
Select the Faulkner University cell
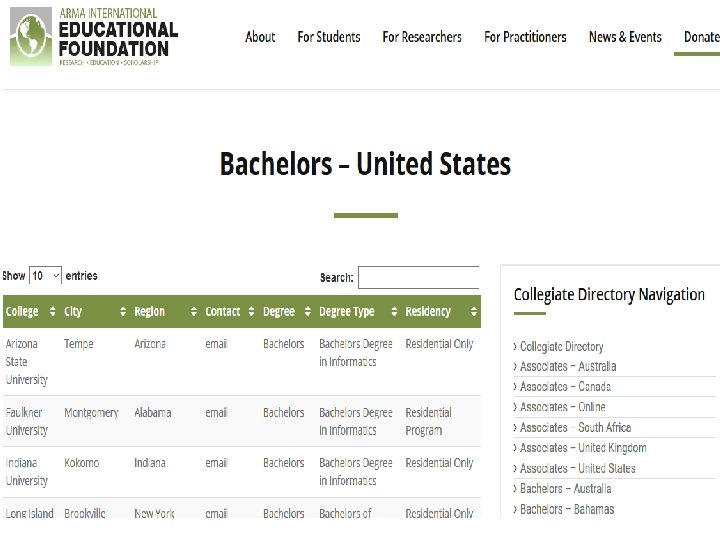[27, 422]
